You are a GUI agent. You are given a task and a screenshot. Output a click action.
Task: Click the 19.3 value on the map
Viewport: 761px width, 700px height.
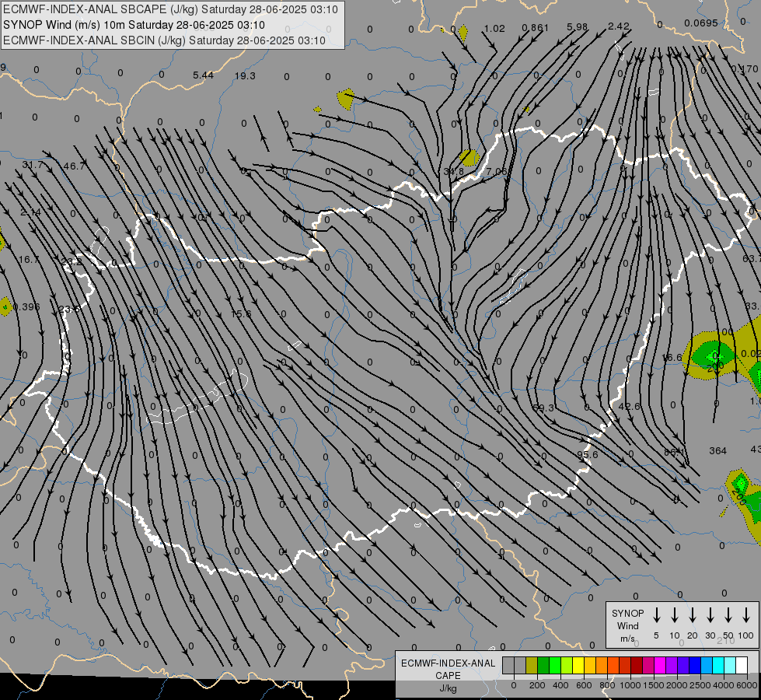click(245, 75)
